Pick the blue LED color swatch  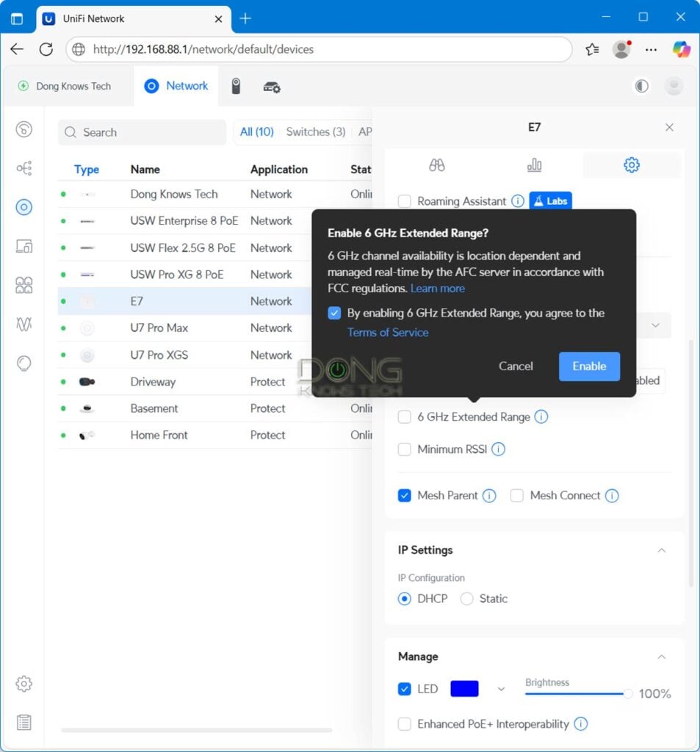click(464, 689)
